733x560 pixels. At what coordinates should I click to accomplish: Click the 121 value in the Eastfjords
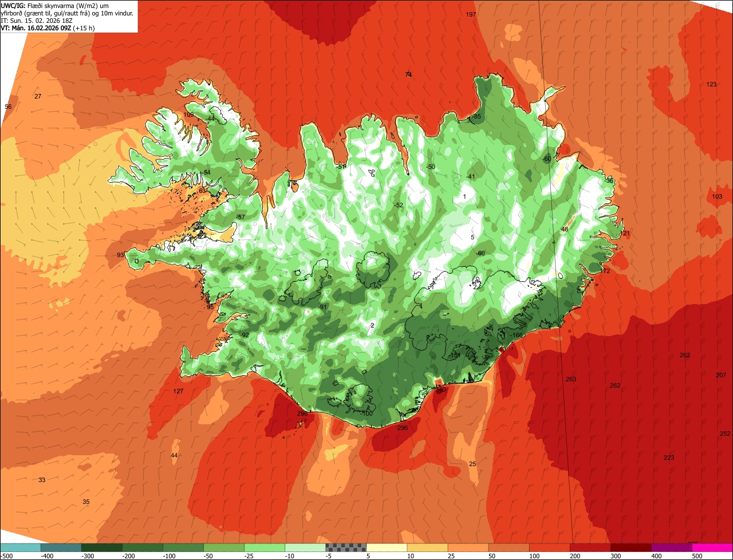click(x=625, y=233)
